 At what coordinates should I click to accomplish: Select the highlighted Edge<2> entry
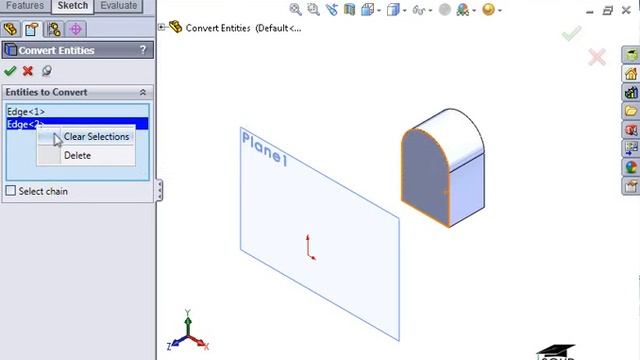coord(78,123)
